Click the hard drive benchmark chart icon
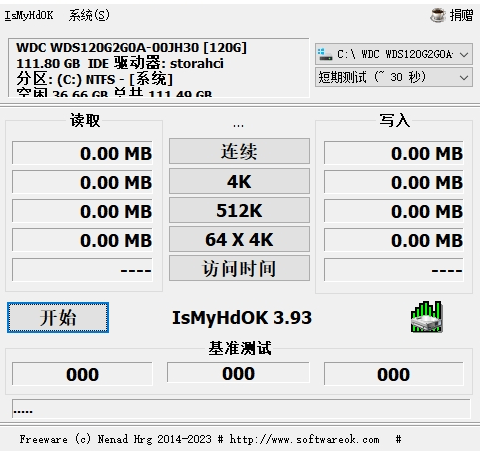Viewport: 480px width, 451px height. point(427,317)
